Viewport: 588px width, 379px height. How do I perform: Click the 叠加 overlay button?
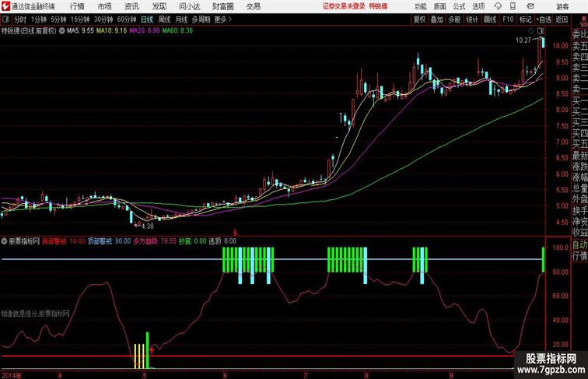point(437,19)
